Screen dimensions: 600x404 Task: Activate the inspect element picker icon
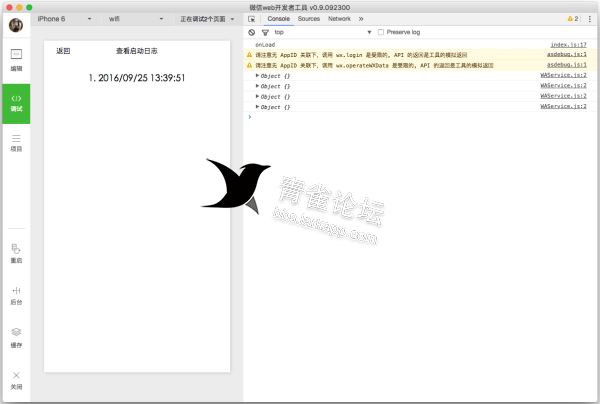click(251, 19)
